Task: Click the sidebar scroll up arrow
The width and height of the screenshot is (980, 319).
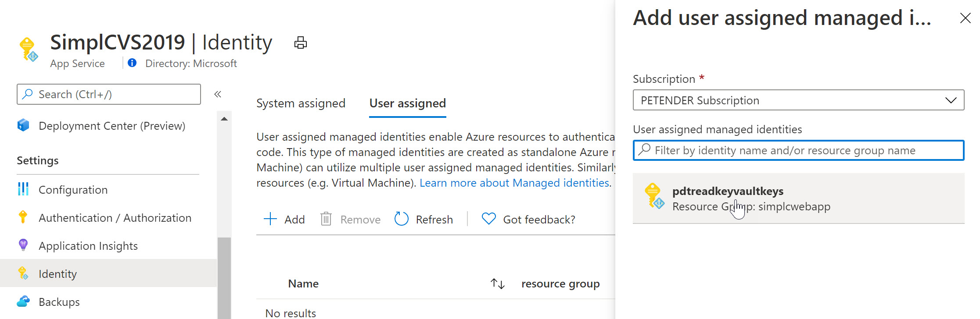Action: (224, 119)
